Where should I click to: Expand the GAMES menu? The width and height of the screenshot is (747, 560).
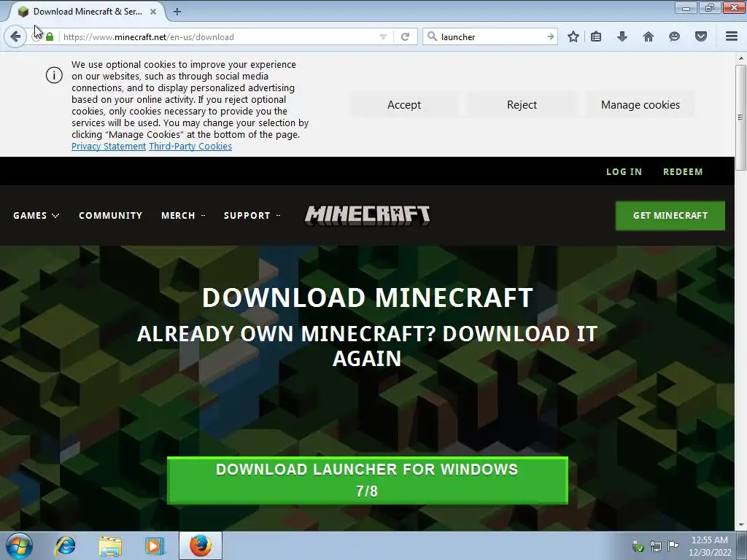[36, 215]
